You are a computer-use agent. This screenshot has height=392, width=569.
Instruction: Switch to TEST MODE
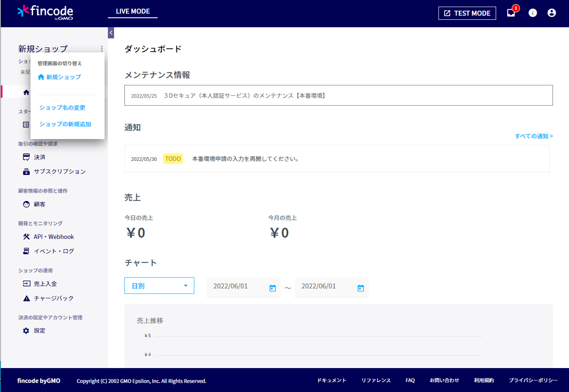(467, 13)
